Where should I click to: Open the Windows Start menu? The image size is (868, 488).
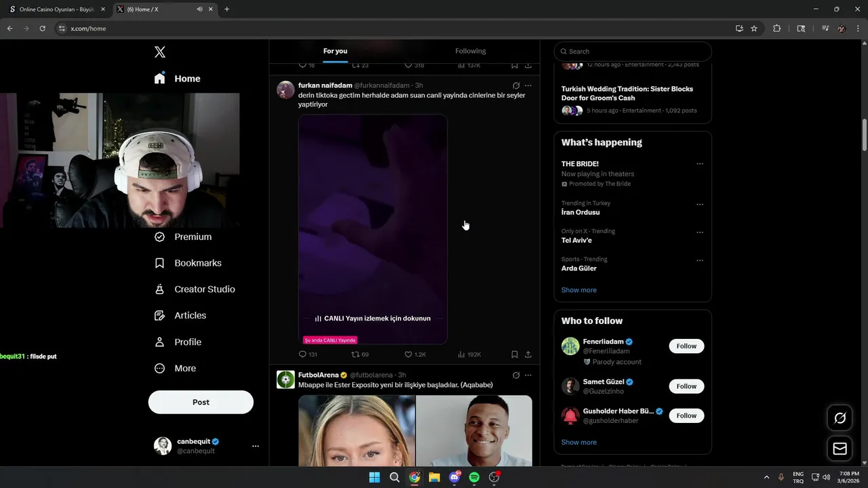click(374, 477)
